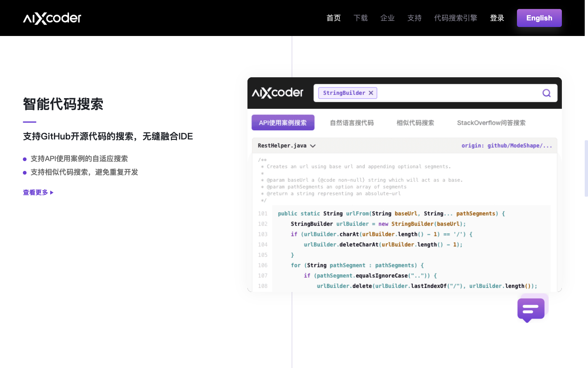
Task: Select 自然语言搜代码 tab
Action: coord(352,123)
